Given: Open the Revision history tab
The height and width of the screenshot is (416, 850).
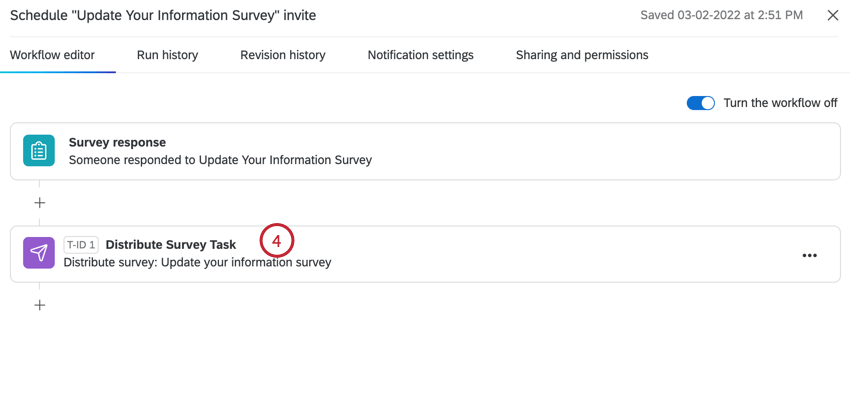Looking at the screenshot, I should [x=282, y=55].
